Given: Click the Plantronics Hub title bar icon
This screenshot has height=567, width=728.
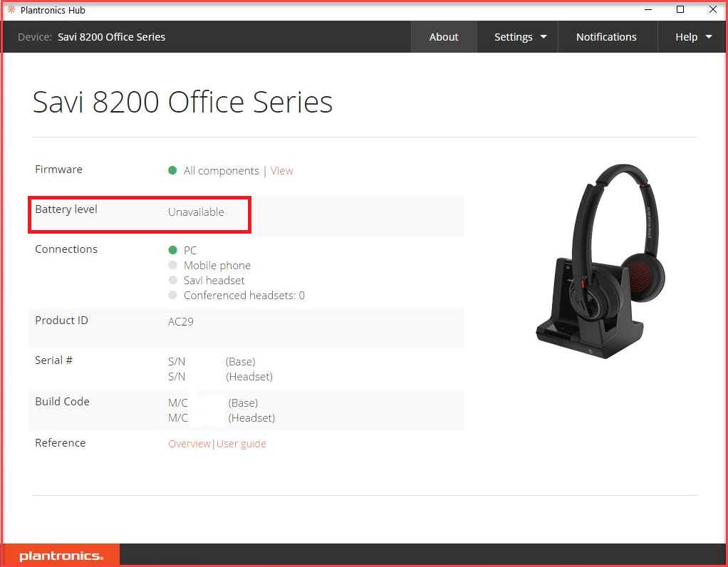Looking at the screenshot, I should pos(11,10).
